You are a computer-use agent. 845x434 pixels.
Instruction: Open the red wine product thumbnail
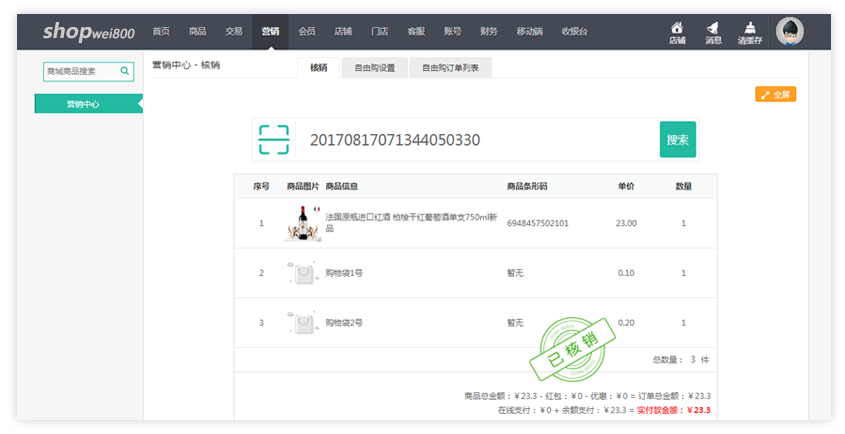[x=303, y=223]
